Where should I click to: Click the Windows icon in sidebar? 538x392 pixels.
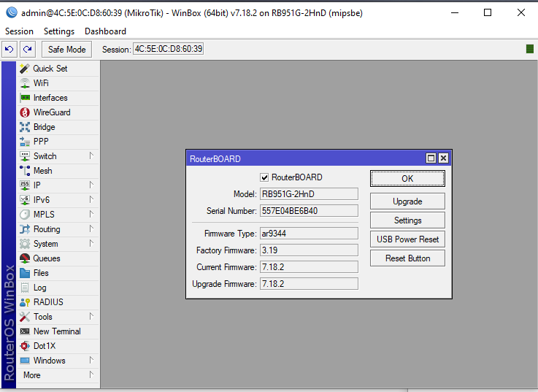click(x=25, y=361)
